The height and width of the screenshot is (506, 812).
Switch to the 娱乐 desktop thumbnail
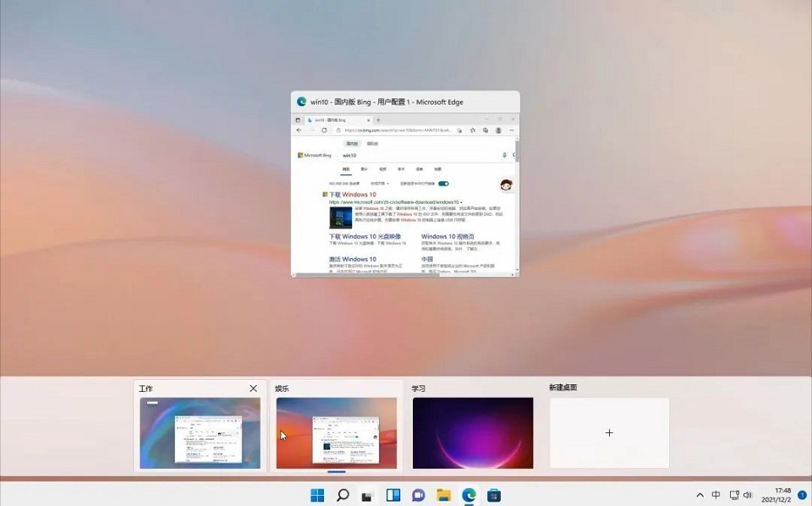336,433
